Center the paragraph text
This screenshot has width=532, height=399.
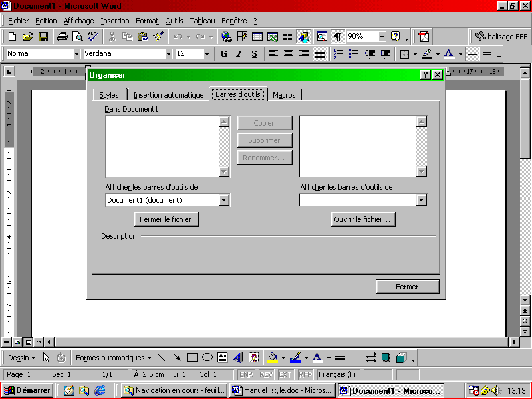(x=289, y=54)
